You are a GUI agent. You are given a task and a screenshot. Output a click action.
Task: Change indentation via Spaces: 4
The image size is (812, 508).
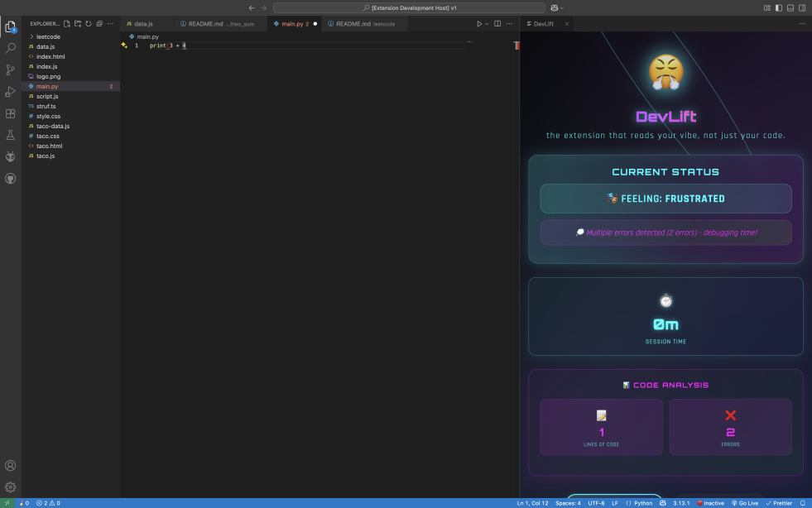[x=568, y=503]
